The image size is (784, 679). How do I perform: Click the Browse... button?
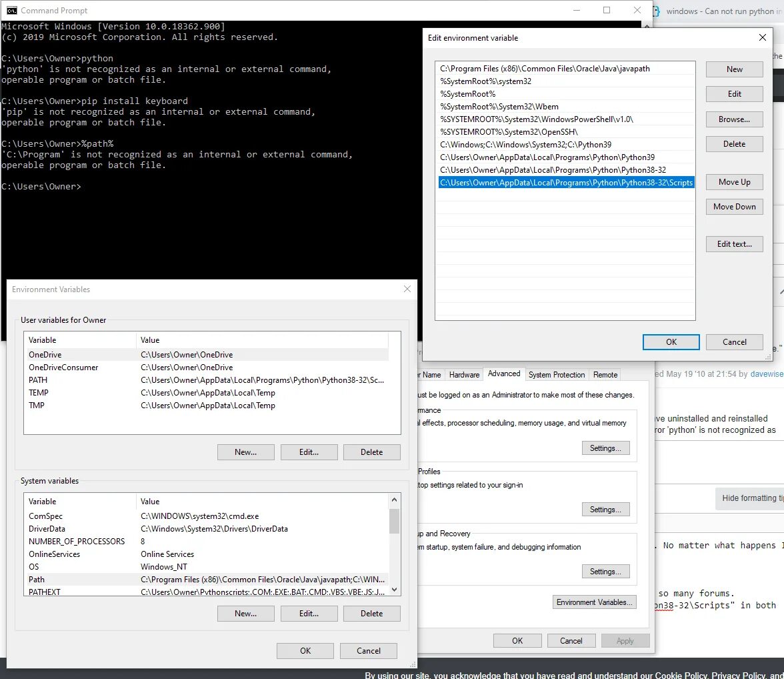tap(734, 119)
